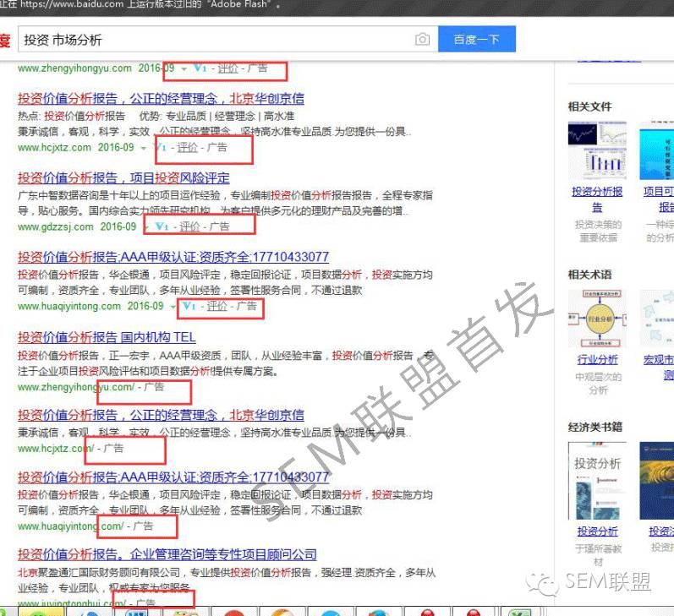Click green URL www.huaqiyintong.com dated 2016-09
The height and width of the screenshot is (616, 674).
pos(69,306)
